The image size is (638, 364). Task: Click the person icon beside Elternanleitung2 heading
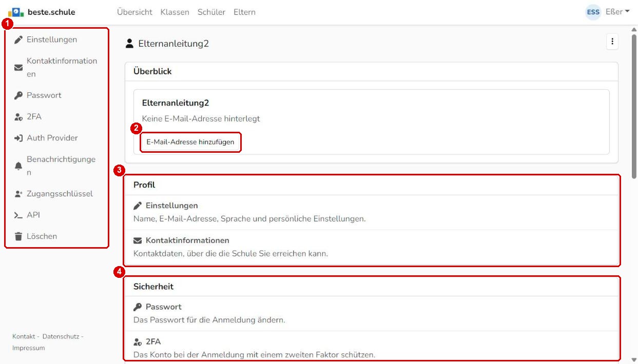(129, 44)
